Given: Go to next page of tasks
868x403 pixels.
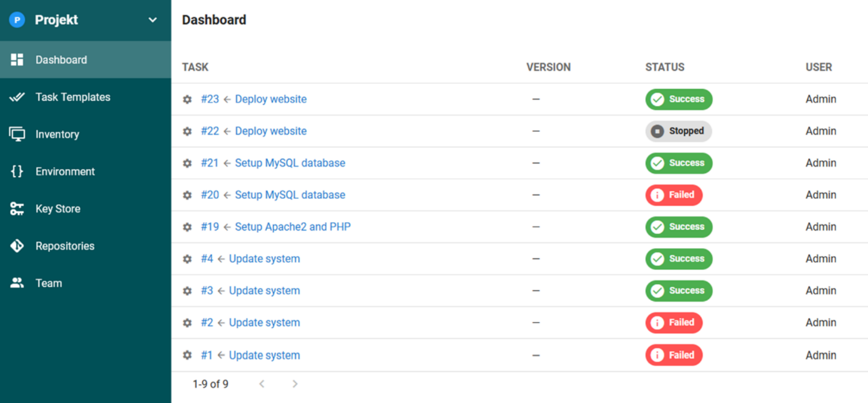Looking at the screenshot, I should click(295, 384).
